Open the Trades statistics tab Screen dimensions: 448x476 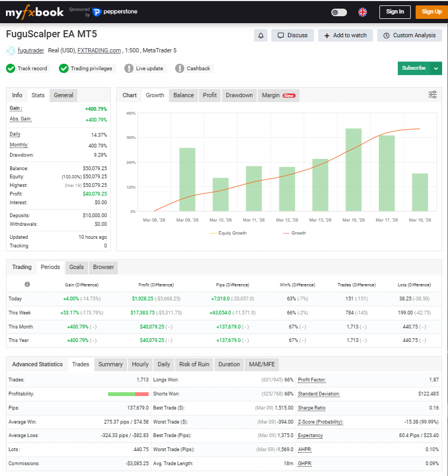[x=81, y=364]
